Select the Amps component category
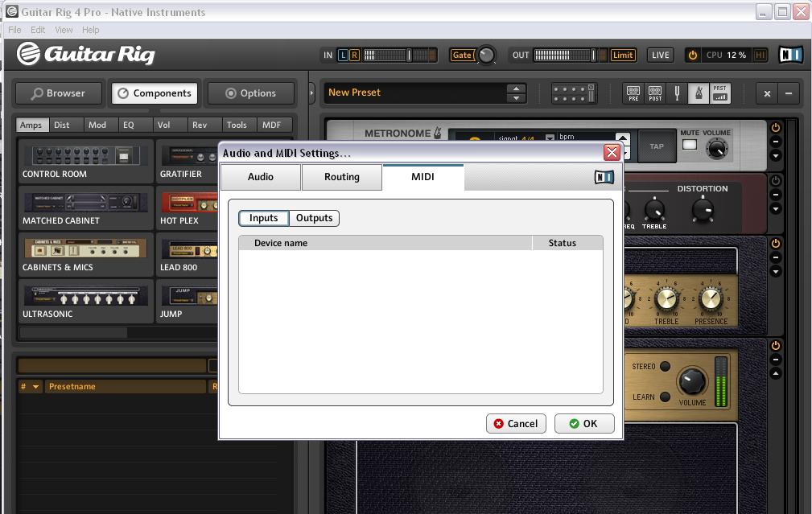The image size is (812, 514). pyautogui.click(x=31, y=125)
